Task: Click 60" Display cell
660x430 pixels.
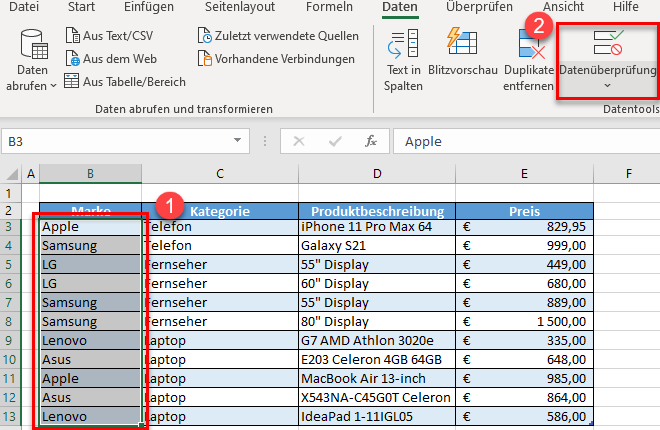Action: (377, 284)
